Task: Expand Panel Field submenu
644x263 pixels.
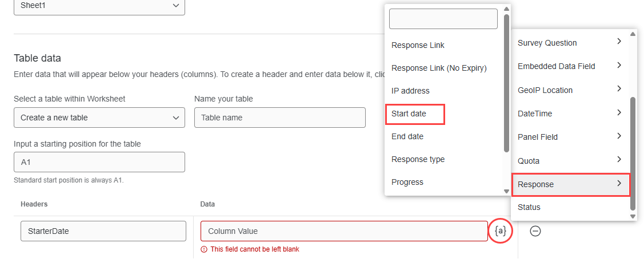Action: pos(570,137)
